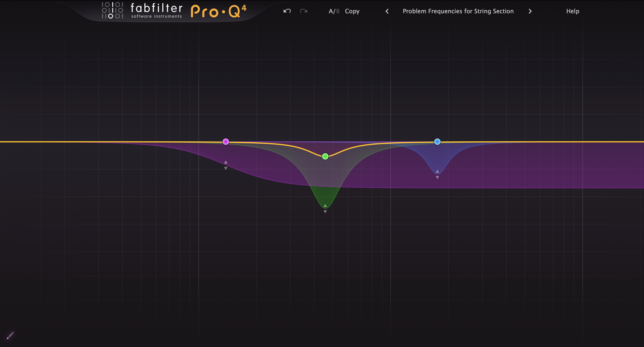Decrease green band gain via down stepper

click(x=325, y=212)
